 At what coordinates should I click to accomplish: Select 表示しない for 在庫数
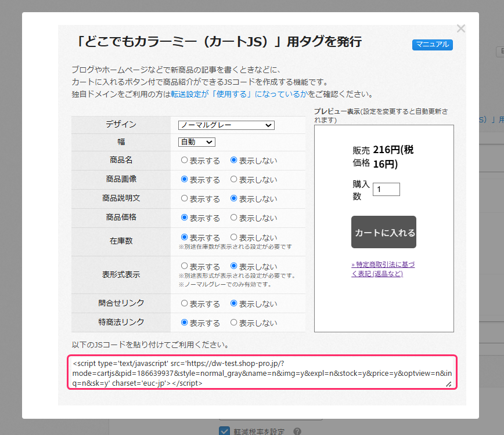coord(234,237)
